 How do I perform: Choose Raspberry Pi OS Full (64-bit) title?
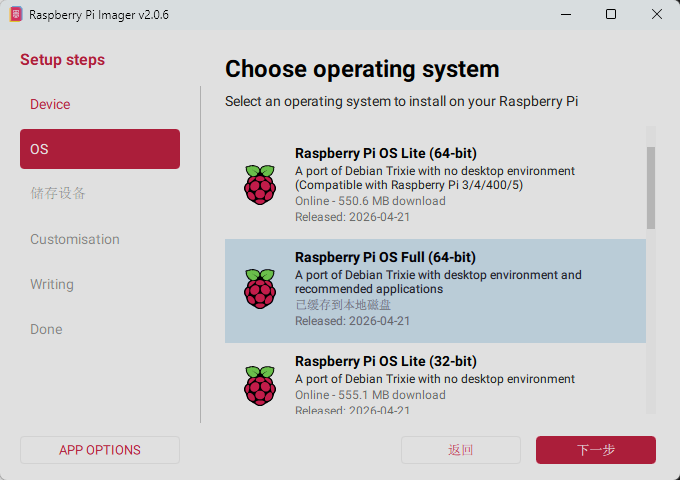point(386,257)
